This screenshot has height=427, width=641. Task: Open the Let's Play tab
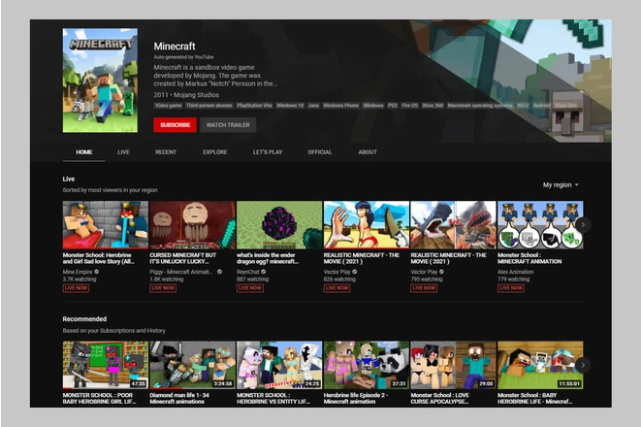[x=267, y=152]
